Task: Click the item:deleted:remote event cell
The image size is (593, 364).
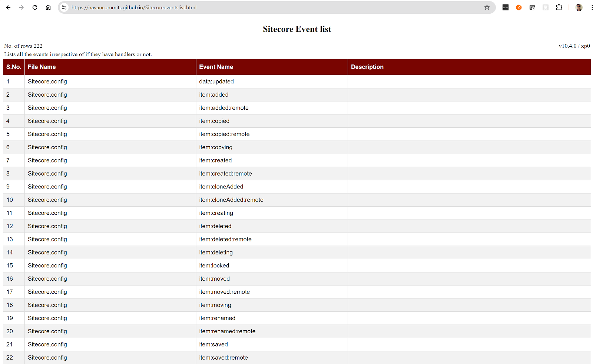Action: click(x=272, y=239)
